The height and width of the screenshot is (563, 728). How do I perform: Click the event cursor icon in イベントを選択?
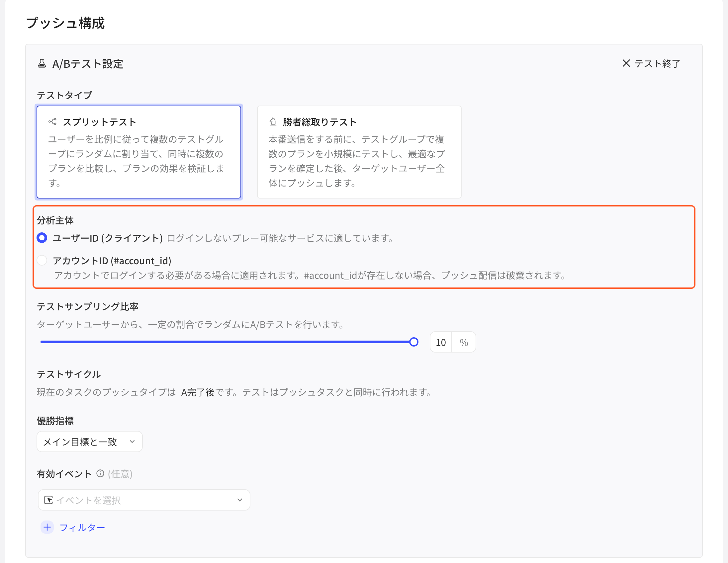point(49,500)
